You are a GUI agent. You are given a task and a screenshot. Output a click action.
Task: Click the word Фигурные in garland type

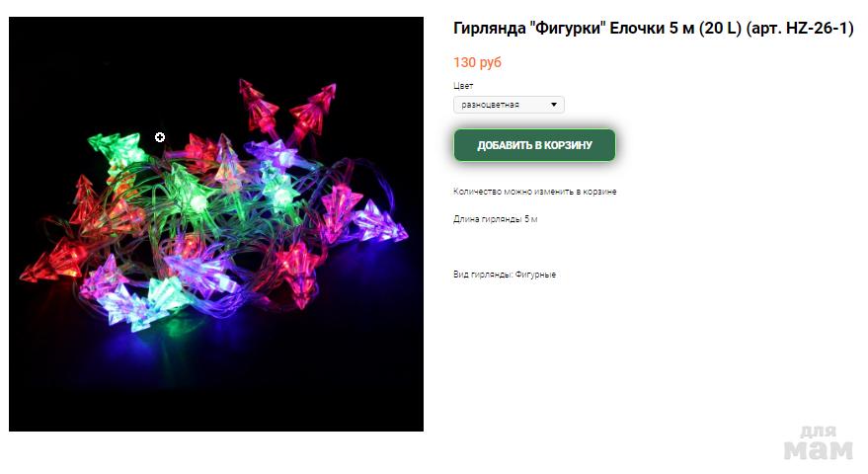pos(535,275)
